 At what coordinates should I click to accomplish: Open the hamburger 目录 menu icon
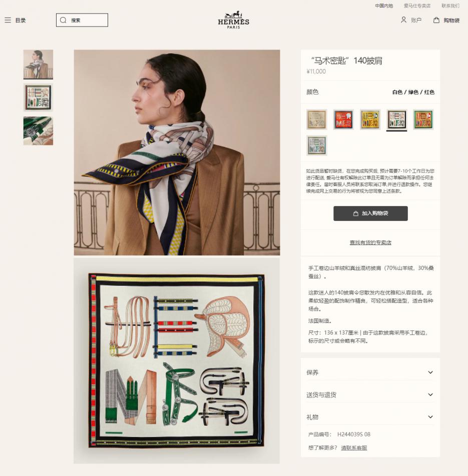pos(8,20)
